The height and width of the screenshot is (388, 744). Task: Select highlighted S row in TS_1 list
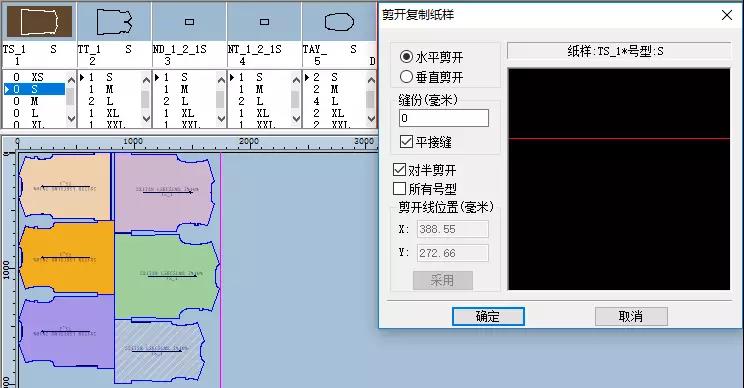pyautogui.click(x=34, y=89)
